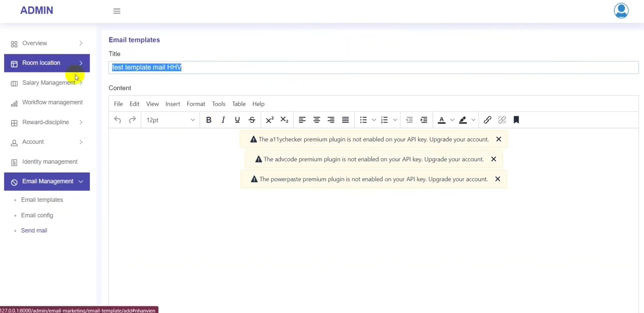Viewport: 644px width, 313px height.
Task: Go to Email config page
Action: pyautogui.click(x=37, y=215)
